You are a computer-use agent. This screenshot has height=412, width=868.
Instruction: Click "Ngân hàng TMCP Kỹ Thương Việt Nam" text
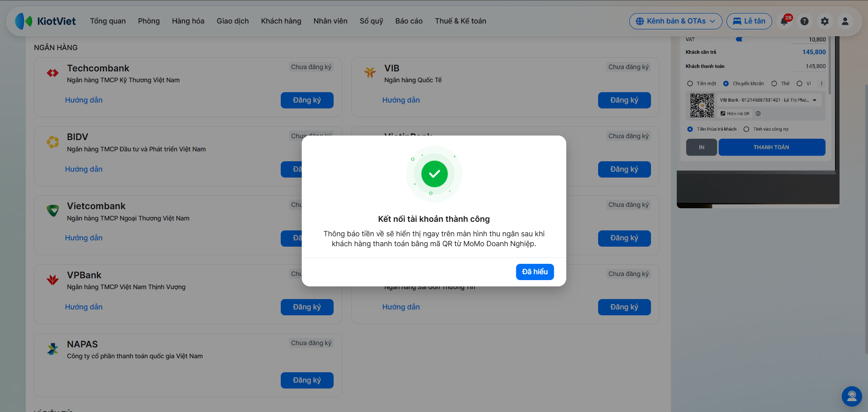tap(123, 80)
